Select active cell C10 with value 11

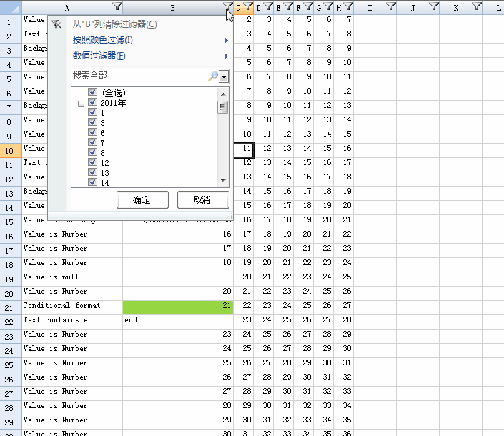click(x=244, y=150)
